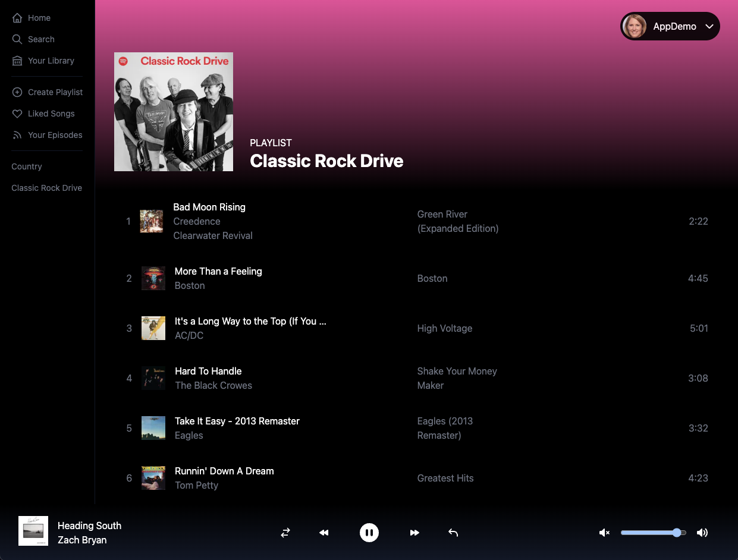The height and width of the screenshot is (560, 738).
Task: Adjust the volume slider
Action: pos(654,533)
